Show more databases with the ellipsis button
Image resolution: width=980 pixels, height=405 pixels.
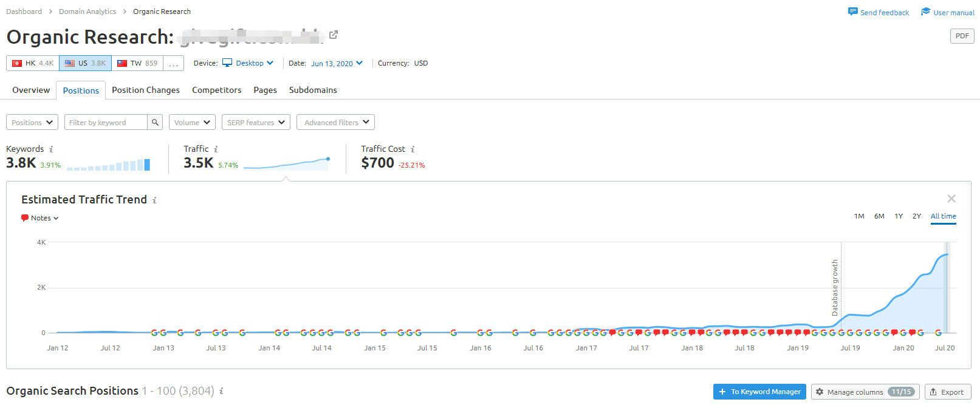pos(173,63)
